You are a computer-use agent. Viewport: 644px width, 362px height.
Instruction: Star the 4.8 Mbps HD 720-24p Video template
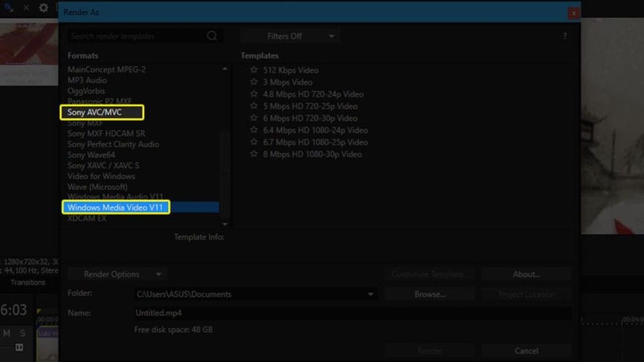point(254,94)
